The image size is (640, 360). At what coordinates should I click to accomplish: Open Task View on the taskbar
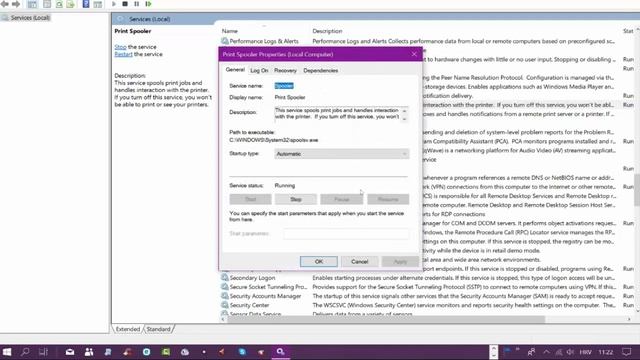pos(43,352)
